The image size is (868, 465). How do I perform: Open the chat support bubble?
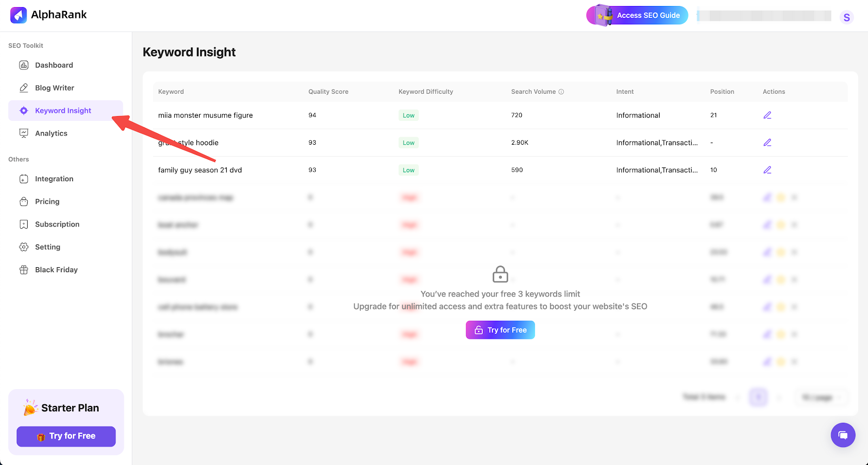pyautogui.click(x=843, y=435)
